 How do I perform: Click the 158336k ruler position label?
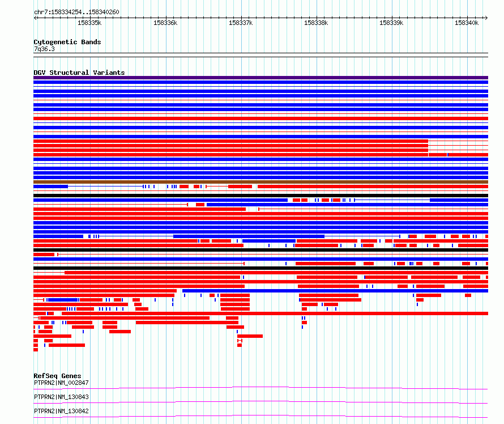[x=165, y=23]
